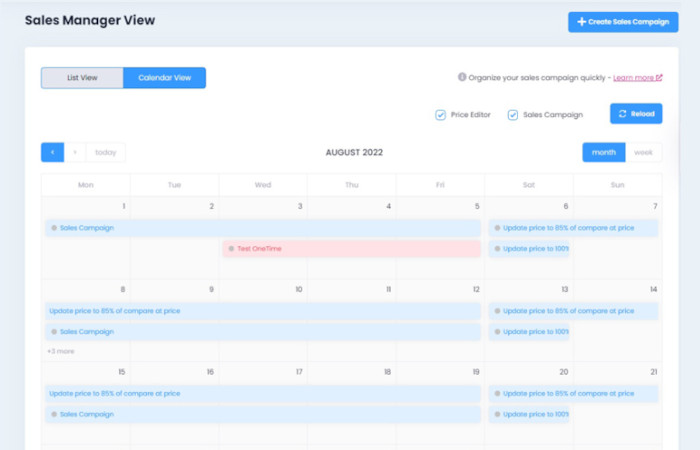This screenshot has height=450, width=700.
Task: Open Update price to 100% event on August 6
Action: [529, 249]
